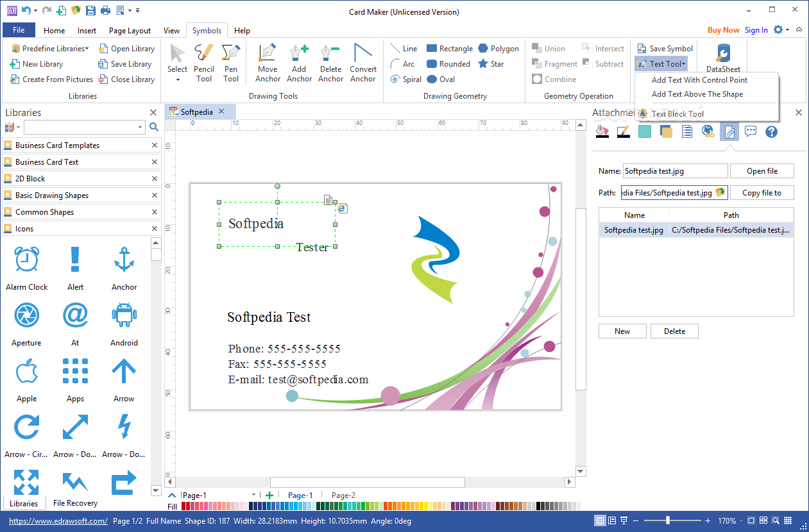Add a new page with plus button
Viewport: 809px width, 532px height.
click(x=269, y=495)
